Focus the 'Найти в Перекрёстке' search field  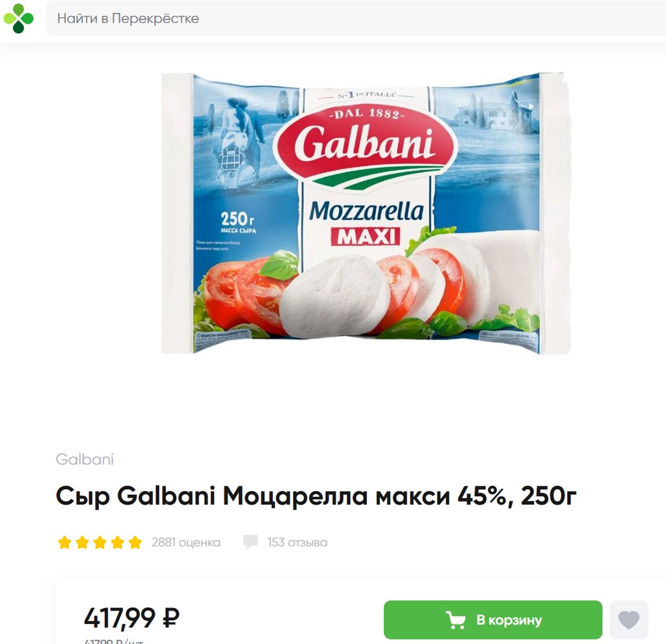[x=356, y=18]
